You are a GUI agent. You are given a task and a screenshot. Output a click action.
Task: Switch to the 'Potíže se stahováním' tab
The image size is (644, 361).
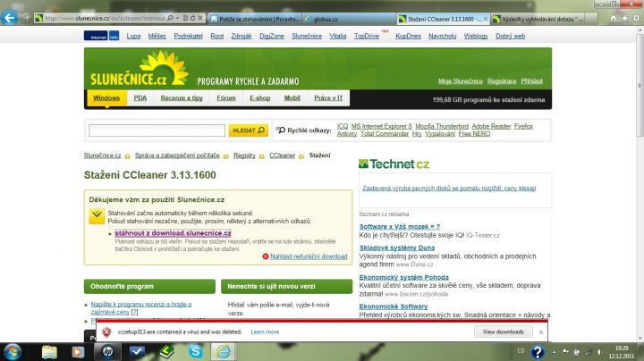(255, 19)
